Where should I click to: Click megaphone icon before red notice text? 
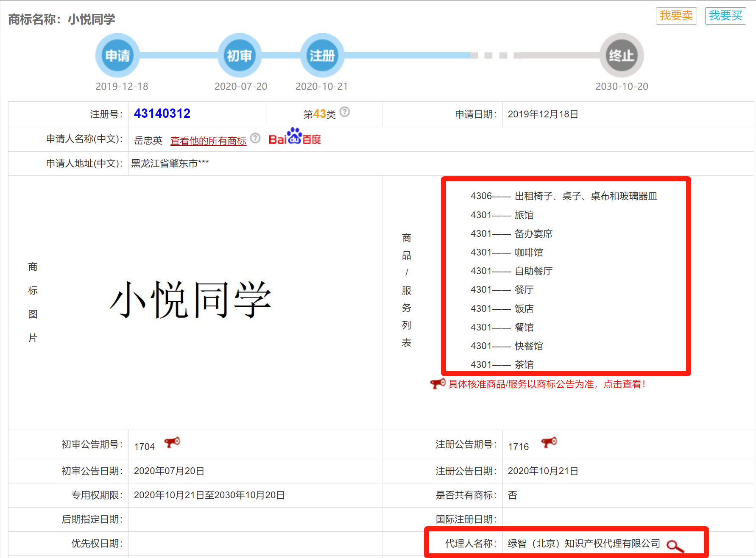point(438,384)
